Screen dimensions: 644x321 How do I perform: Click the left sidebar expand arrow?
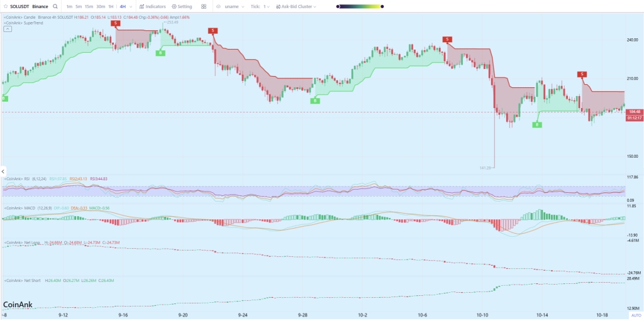point(3,171)
